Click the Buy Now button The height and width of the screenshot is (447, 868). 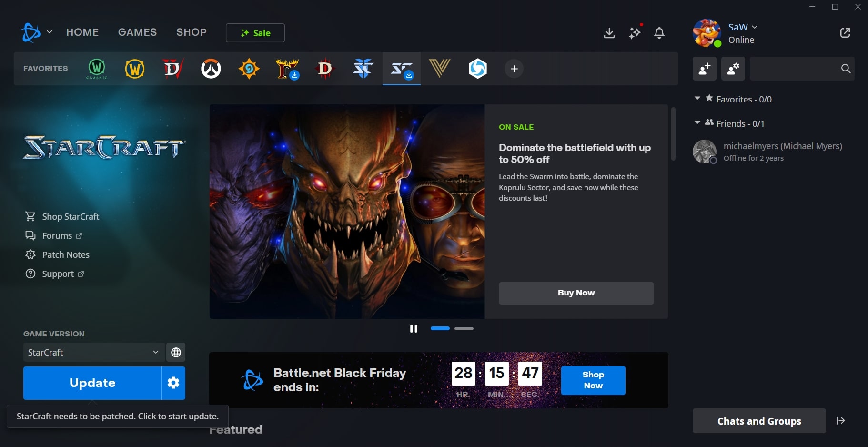pyautogui.click(x=575, y=293)
